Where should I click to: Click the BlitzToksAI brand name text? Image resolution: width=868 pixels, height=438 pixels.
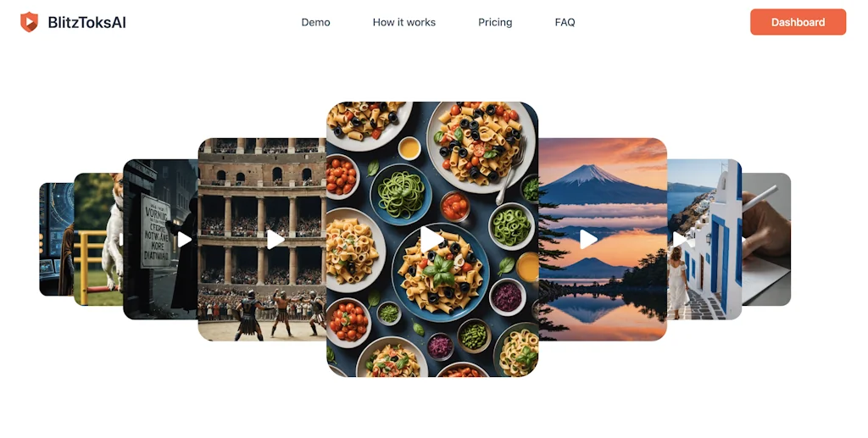(87, 22)
